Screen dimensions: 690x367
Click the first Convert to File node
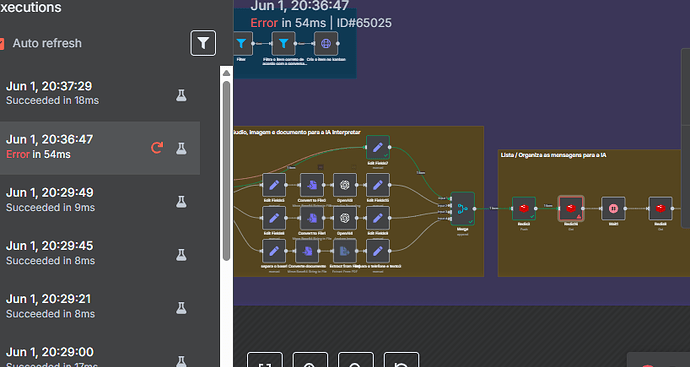[x=312, y=185]
